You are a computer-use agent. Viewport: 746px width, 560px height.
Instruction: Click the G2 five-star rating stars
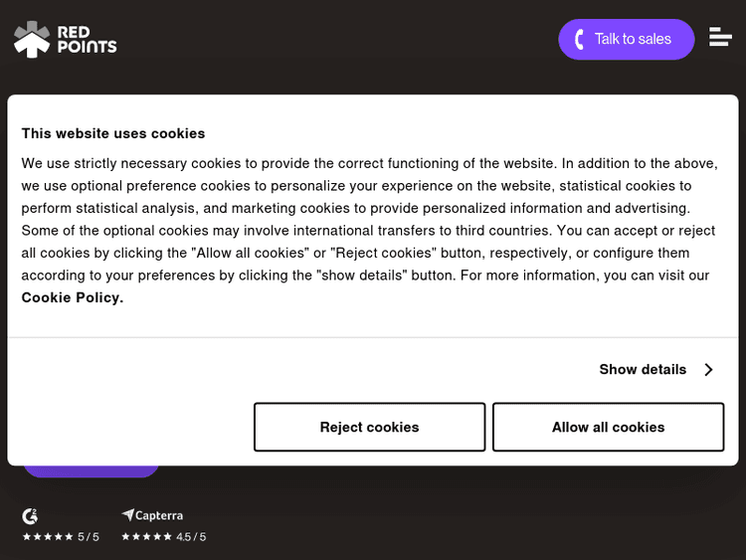pos(48,537)
